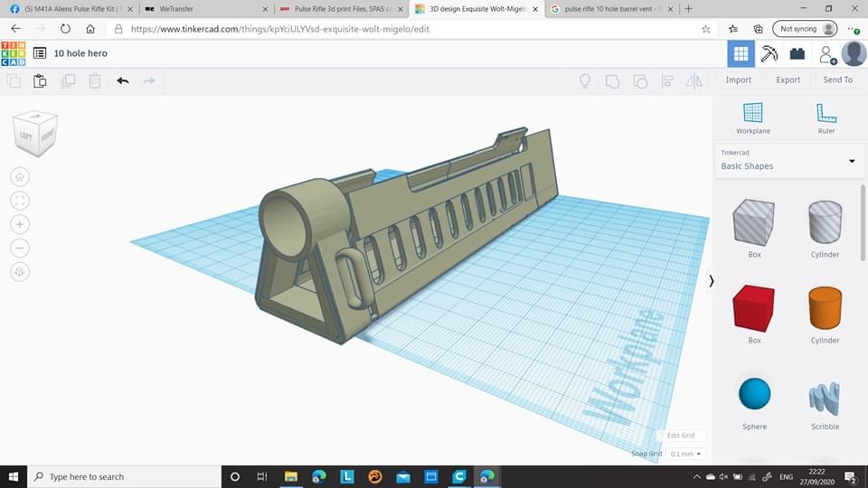This screenshot has height=488, width=868.
Task: Click the Import button
Action: pyautogui.click(x=739, y=80)
